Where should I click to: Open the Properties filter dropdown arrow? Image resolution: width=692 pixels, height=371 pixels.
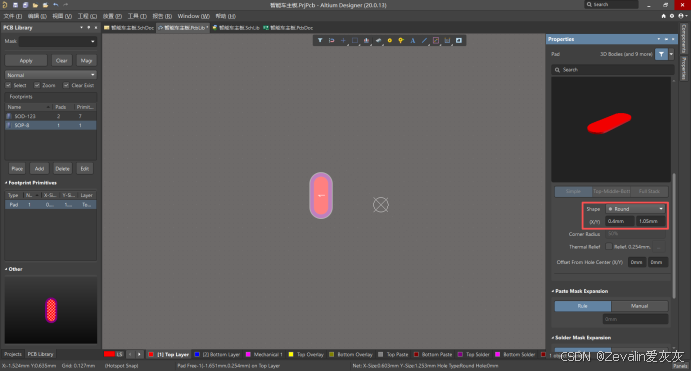pos(671,54)
